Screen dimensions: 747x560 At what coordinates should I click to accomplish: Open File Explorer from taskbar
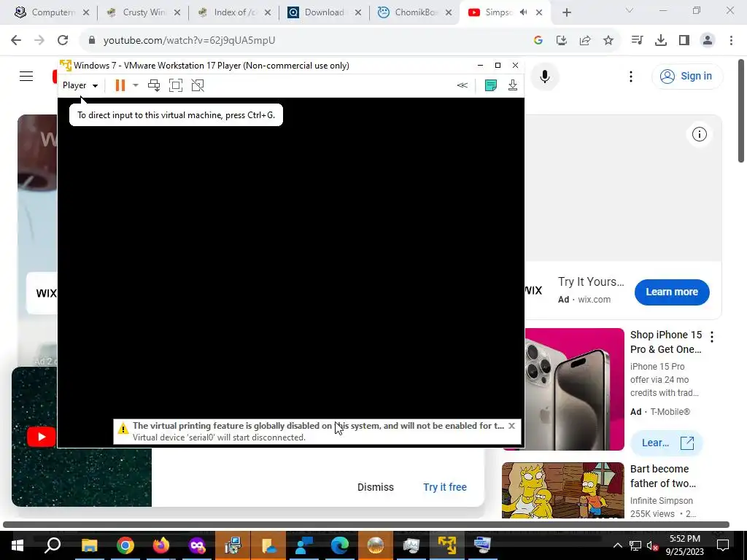click(x=89, y=545)
